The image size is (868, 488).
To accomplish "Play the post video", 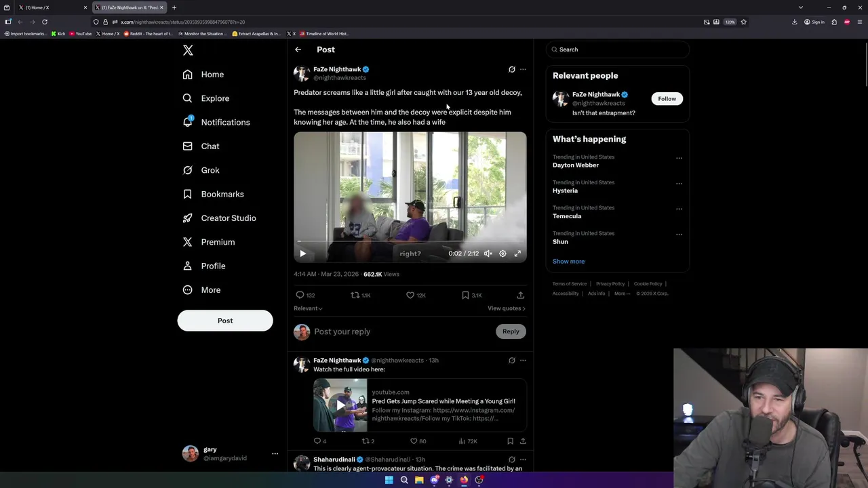I will 303,253.
